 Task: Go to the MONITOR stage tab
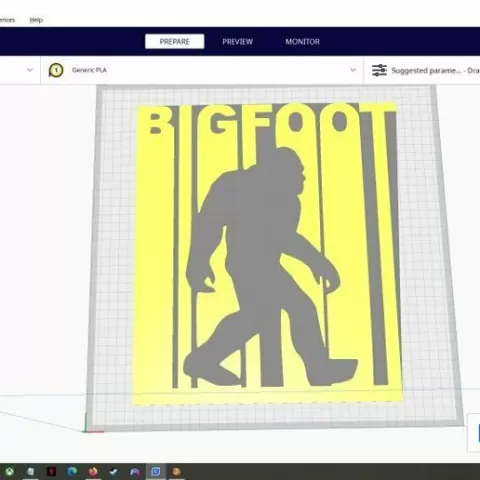[302, 42]
